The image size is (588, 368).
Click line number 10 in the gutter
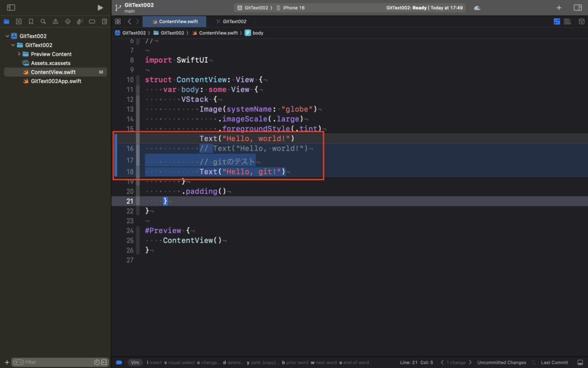coord(130,79)
